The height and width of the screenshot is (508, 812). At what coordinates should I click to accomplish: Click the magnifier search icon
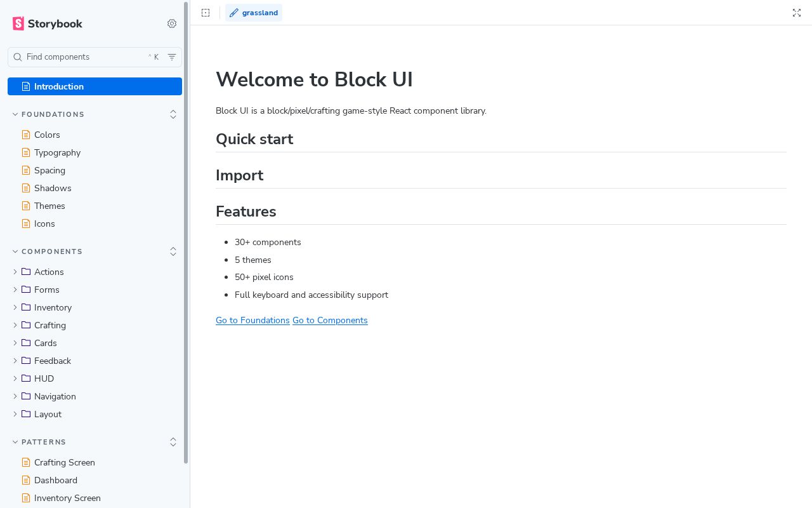click(x=18, y=57)
